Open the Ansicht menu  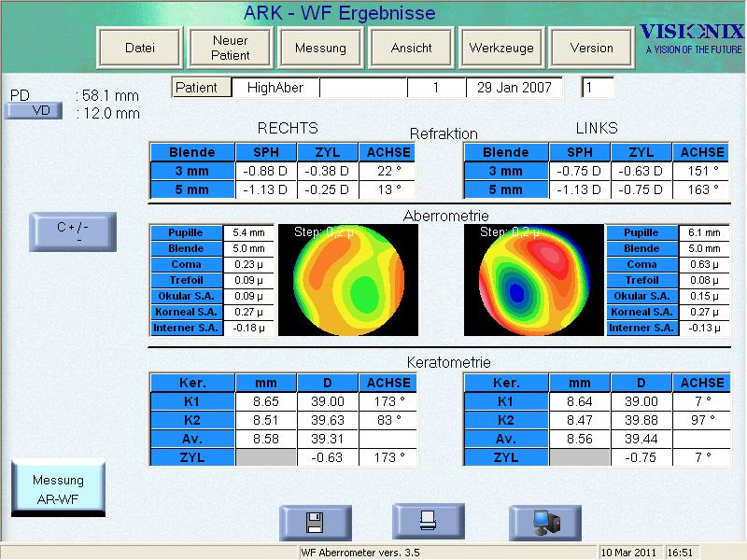coord(411,48)
